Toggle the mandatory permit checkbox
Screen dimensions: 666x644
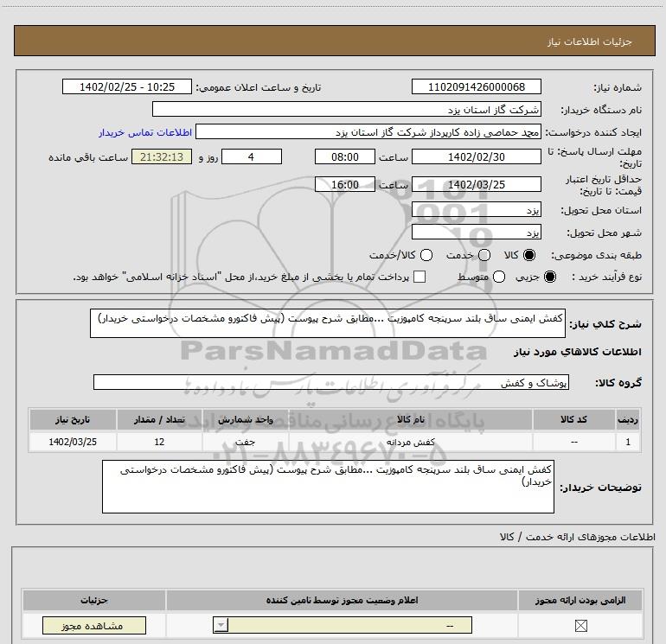click(580, 625)
